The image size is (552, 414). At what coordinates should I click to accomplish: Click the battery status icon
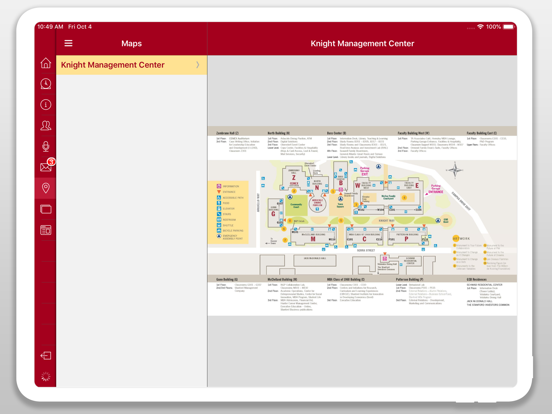[x=509, y=27]
